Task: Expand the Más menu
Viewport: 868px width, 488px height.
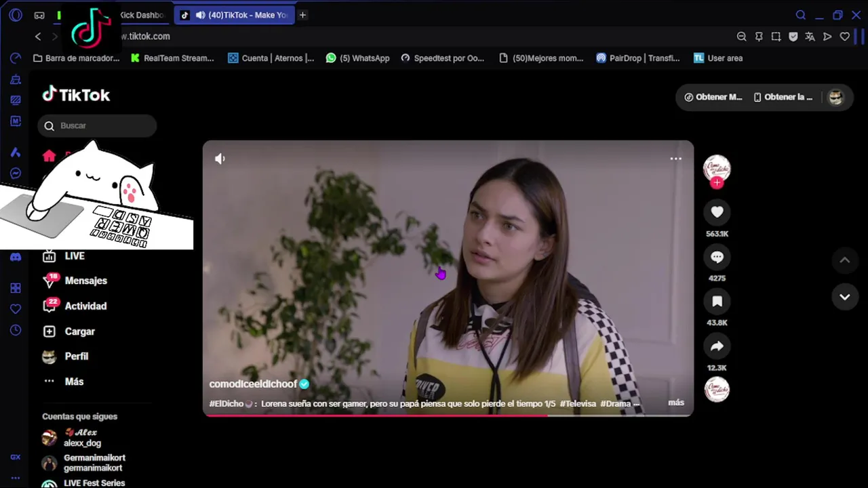Action: 63,382
